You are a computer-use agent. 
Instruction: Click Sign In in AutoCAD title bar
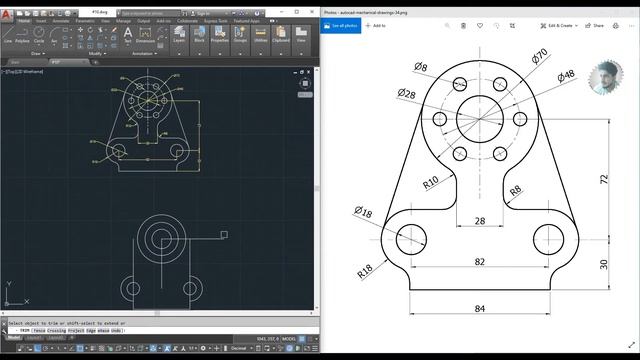tap(203, 13)
